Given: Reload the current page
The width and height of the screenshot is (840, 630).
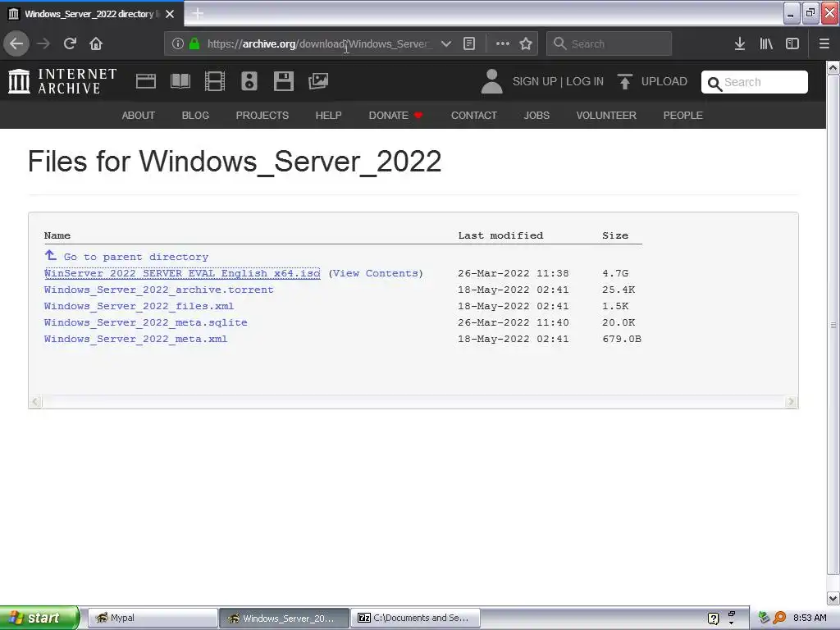Looking at the screenshot, I should coord(70,43).
